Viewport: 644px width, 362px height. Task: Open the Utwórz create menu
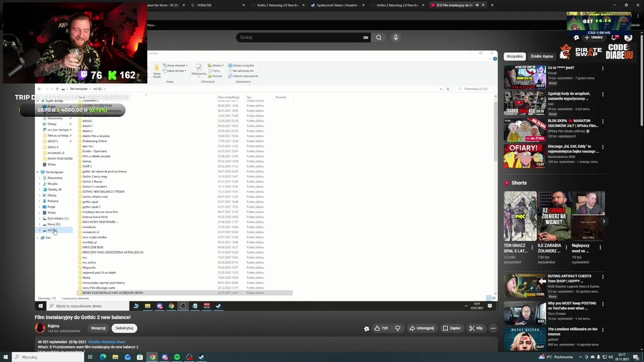(x=594, y=37)
